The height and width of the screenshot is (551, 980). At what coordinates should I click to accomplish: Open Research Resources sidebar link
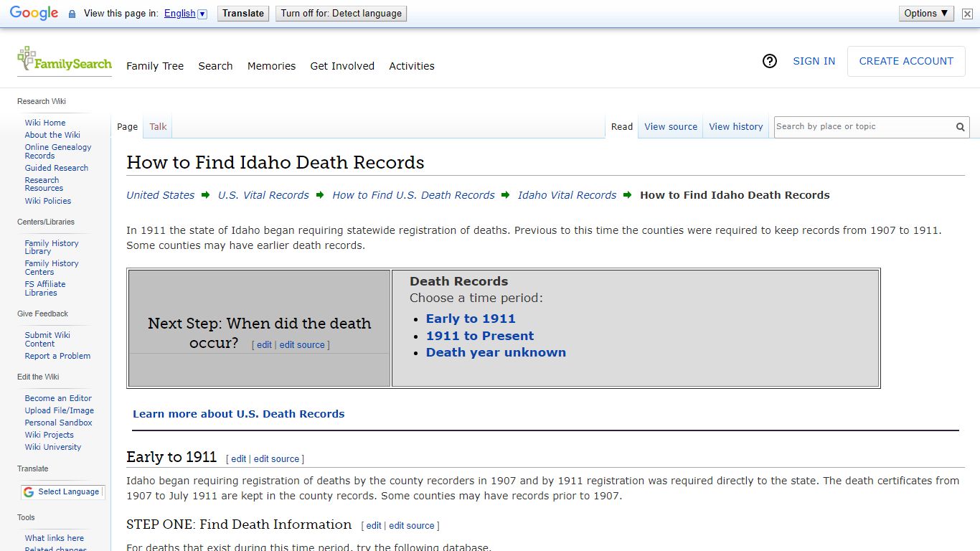pos(44,184)
